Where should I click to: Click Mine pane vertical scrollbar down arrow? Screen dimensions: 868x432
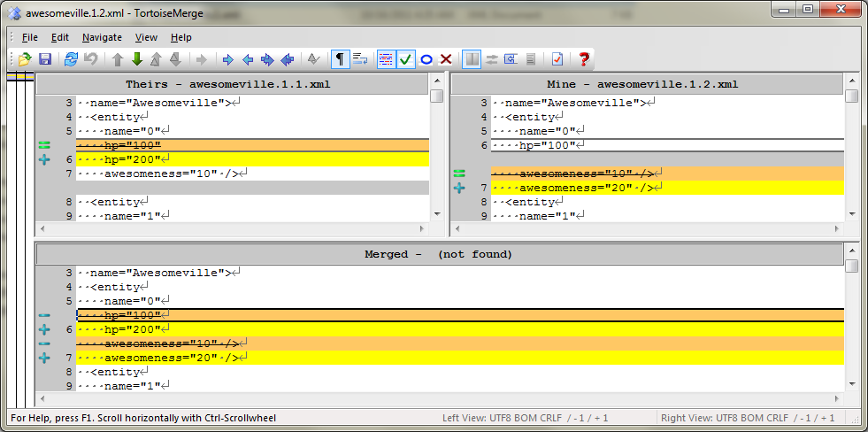[852, 213]
